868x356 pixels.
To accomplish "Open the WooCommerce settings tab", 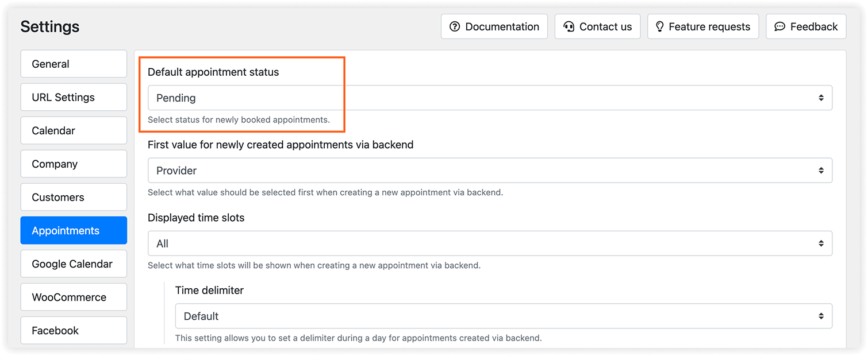I will pyautogui.click(x=74, y=297).
